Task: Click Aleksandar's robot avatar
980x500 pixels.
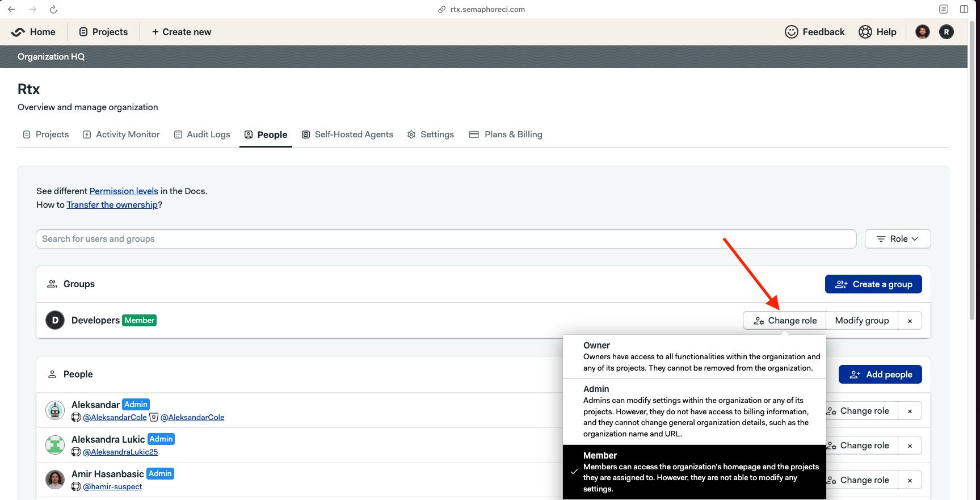Action: [55, 410]
